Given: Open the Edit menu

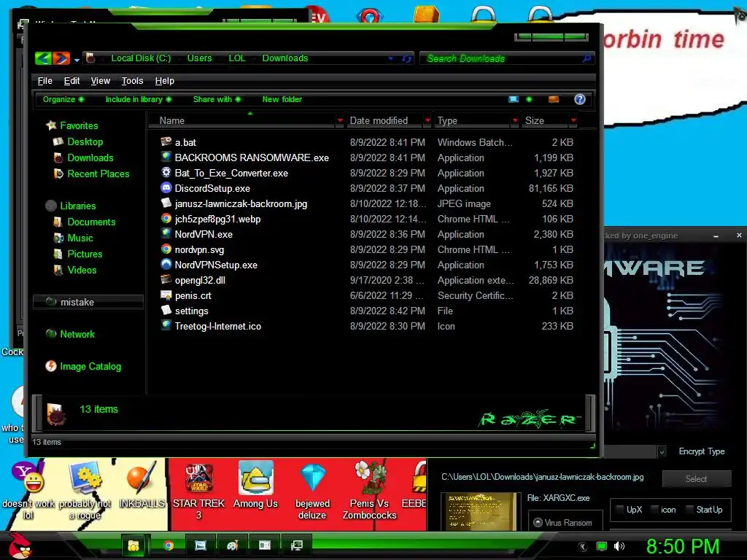Looking at the screenshot, I should [x=72, y=81].
